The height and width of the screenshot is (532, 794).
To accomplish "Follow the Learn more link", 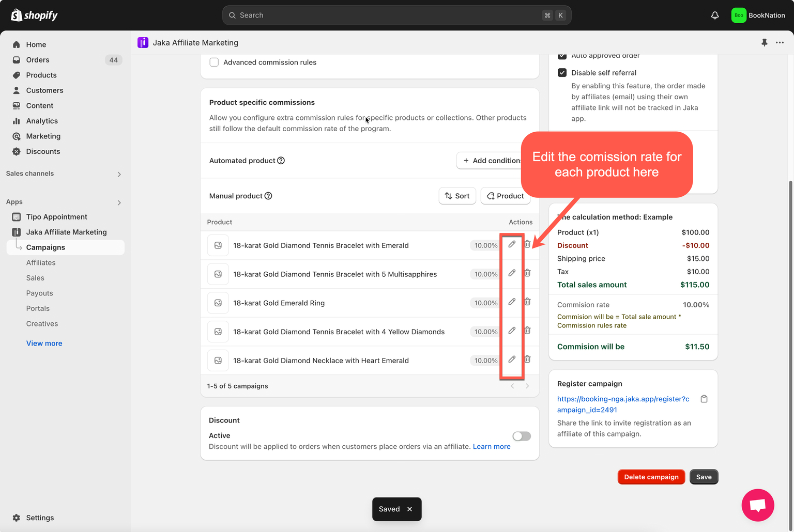I will (492, 447).
